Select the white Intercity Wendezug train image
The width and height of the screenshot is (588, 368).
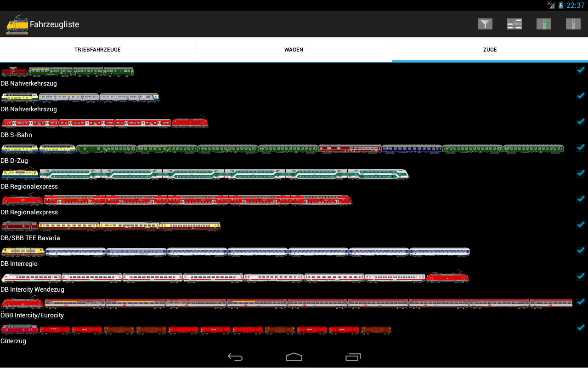coord(235,277)
